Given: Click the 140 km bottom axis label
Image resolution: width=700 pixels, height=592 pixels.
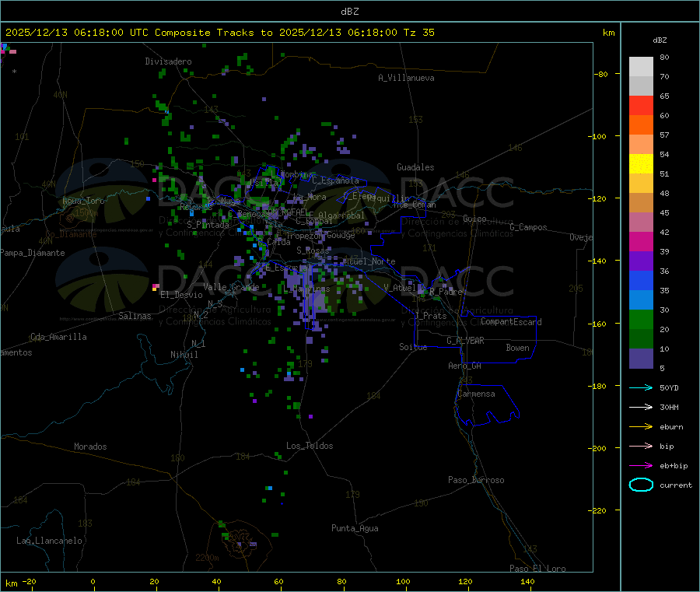Looking at the screenshot, I should pos(527,581).
